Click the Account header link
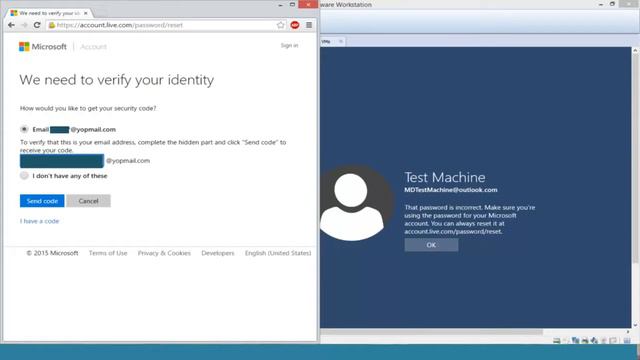 (x=93, y=47)
